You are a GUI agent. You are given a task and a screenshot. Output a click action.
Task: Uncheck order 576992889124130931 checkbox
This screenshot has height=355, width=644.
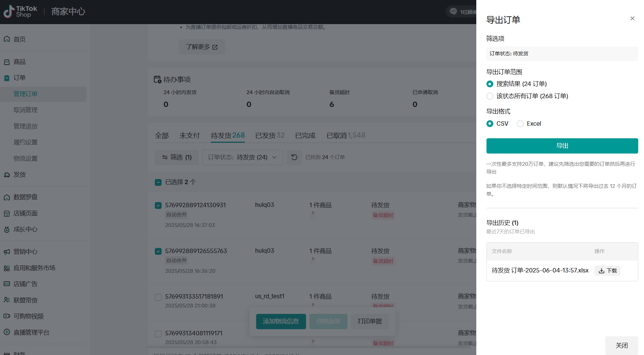pyautogui.click(x=158, y=206)
